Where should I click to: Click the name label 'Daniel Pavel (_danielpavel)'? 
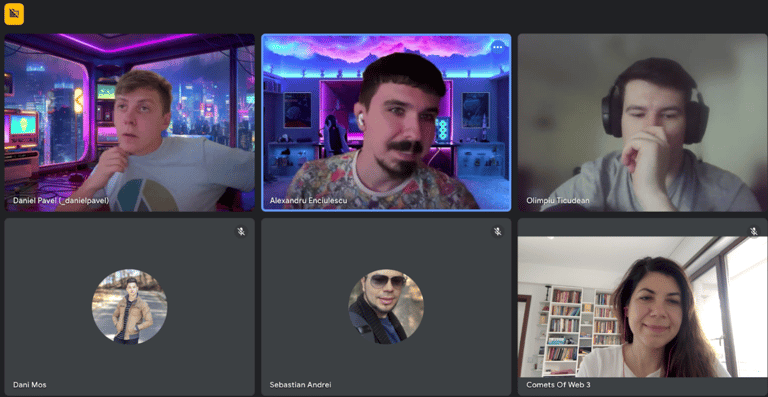pyautogui.click(x=61, y=201)
